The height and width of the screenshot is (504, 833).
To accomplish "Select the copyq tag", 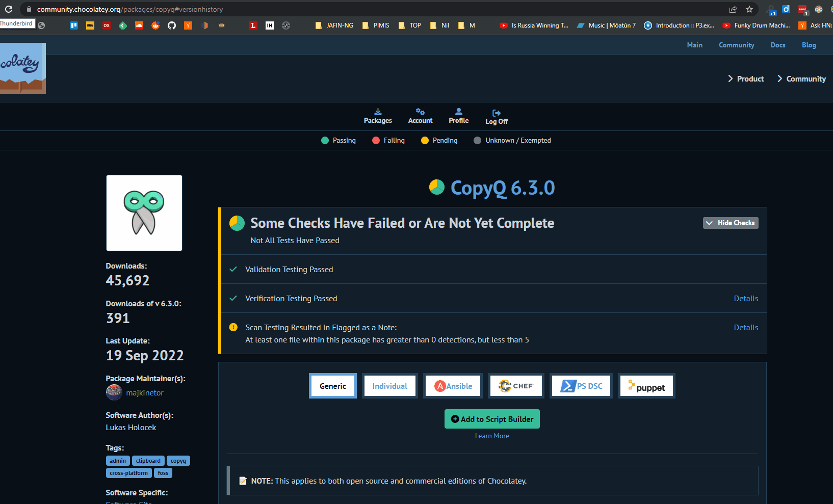I will pos(178,460).
